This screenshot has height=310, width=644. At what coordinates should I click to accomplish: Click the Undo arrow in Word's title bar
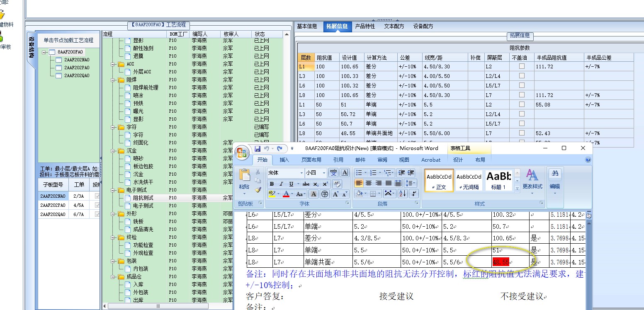[267, 148]
